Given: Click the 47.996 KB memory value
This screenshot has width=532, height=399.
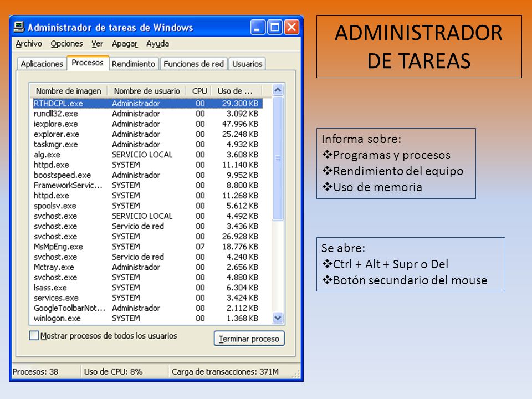Looking at the screenshot, I should tap(240, 124).
